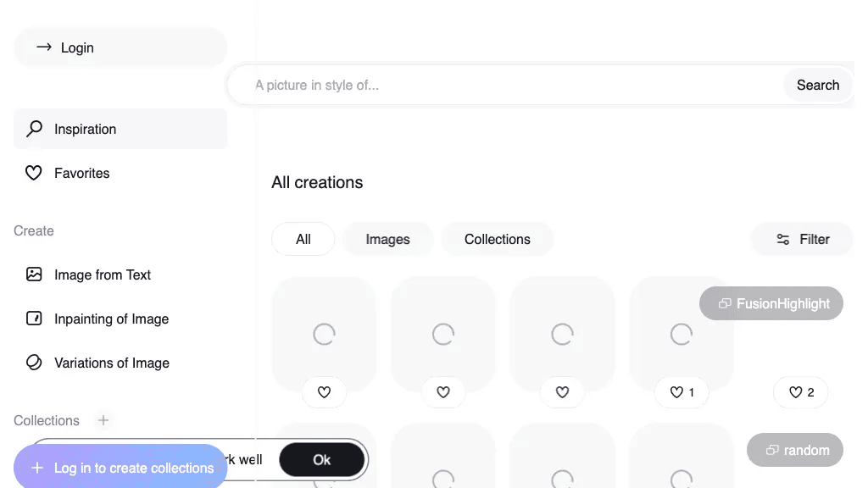Image resolution: width=868 pixels, height=488 pixels.
Task: Select the Image from Text icon
Action: point(34,274)
